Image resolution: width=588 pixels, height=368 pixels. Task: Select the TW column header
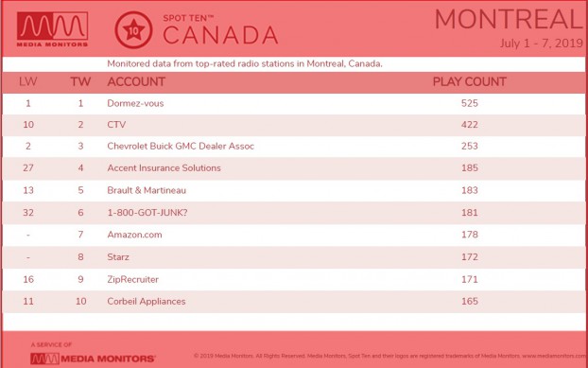pos(80,81)
